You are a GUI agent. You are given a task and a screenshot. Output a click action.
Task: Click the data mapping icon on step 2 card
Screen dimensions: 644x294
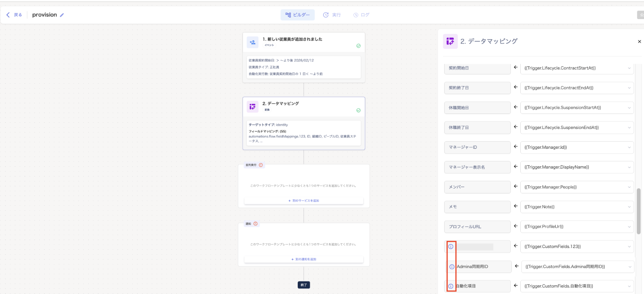point(252,107)
